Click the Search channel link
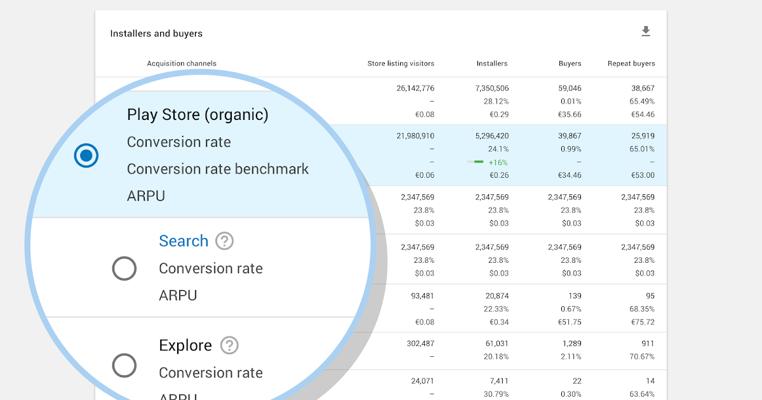Viewport: 762px width, 400px height. pos(183,241)
